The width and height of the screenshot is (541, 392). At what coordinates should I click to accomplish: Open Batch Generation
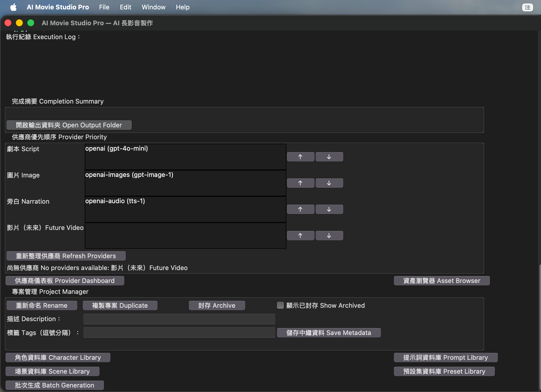click(x=54, y=385)
